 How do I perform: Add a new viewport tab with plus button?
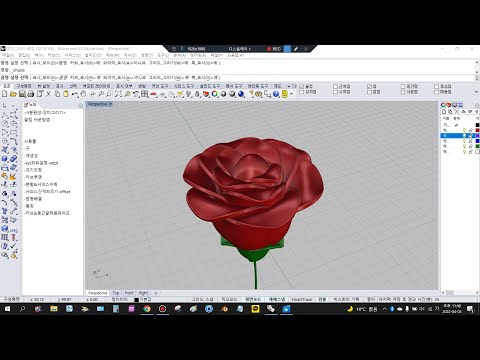[x=155, y=293]
